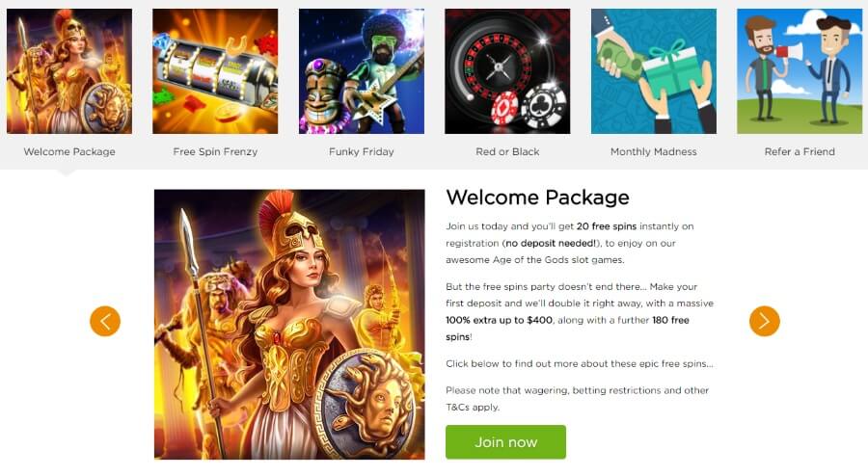
Task: Choose the Funky Friday label
Action: (362, 152)
